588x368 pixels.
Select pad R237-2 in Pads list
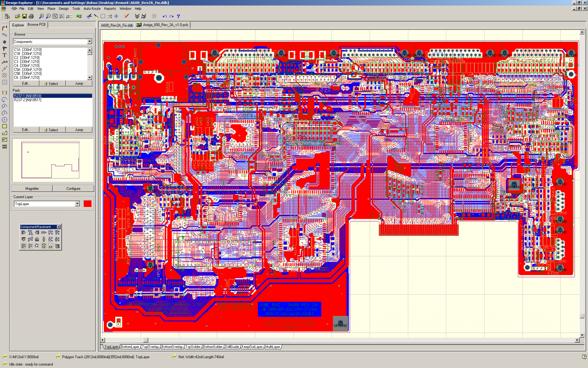coord(28,100)
